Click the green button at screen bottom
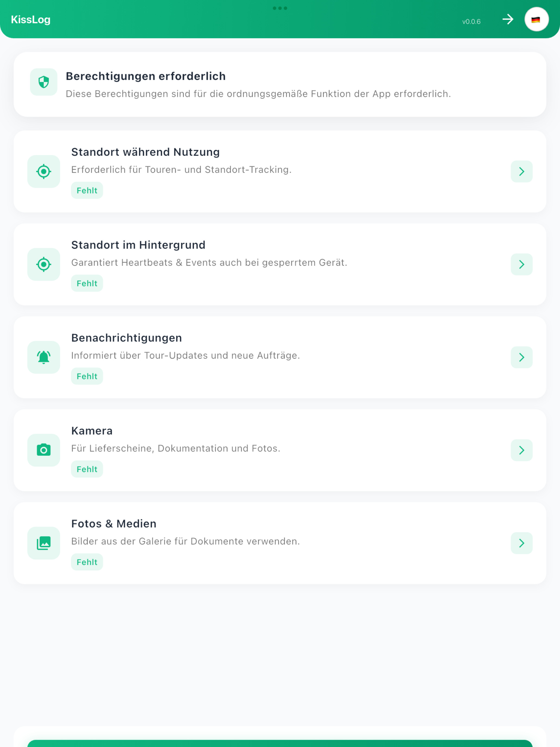This screenshot has height=747, width=560. click(280, 743)
